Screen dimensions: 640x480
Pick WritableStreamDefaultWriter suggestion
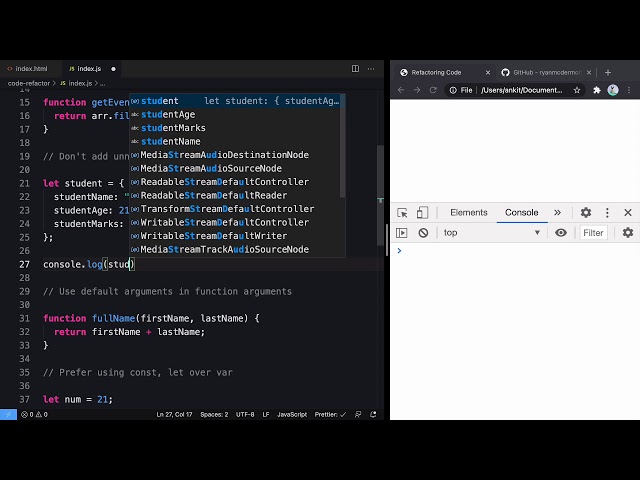(237, 236)
